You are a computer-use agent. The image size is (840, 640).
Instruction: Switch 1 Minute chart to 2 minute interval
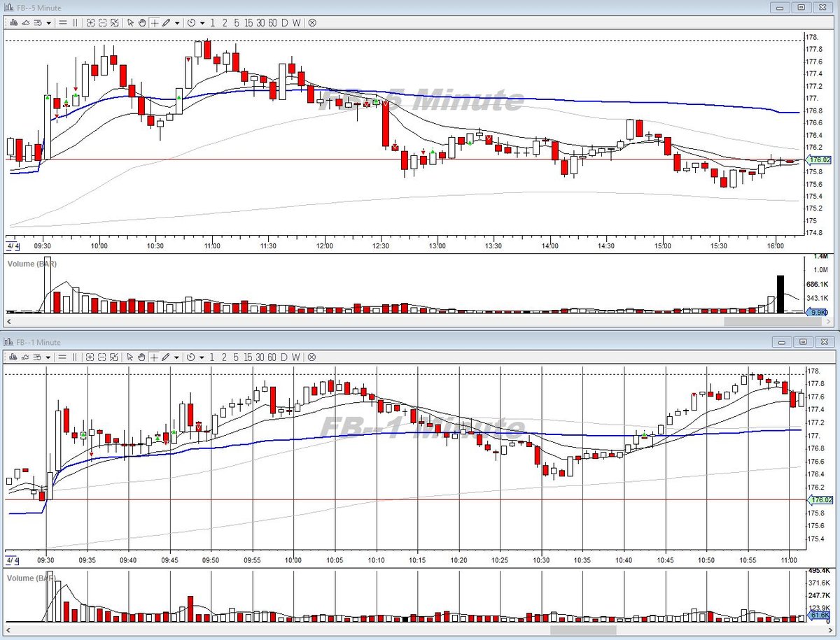point(225,356)
